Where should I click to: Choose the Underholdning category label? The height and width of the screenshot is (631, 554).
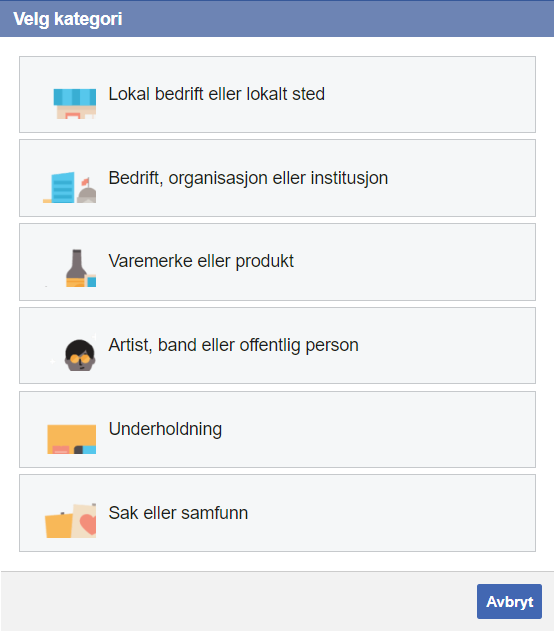(x=165, y=429)
